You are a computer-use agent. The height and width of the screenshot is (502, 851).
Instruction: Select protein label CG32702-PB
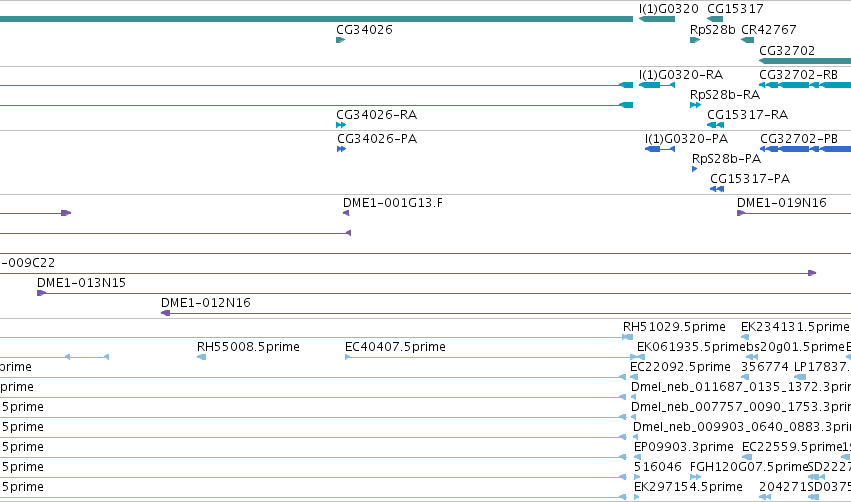pyautogui.click(x=799, y=139)
